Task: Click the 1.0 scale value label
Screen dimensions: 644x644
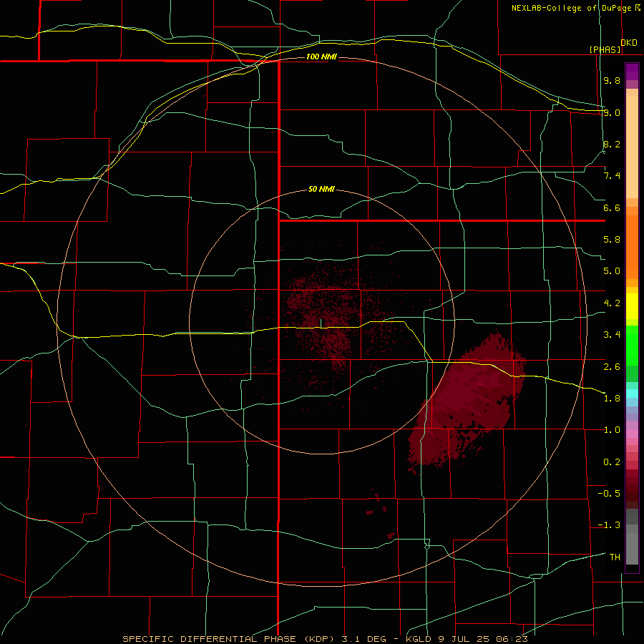Action: (x=612, y=430)
